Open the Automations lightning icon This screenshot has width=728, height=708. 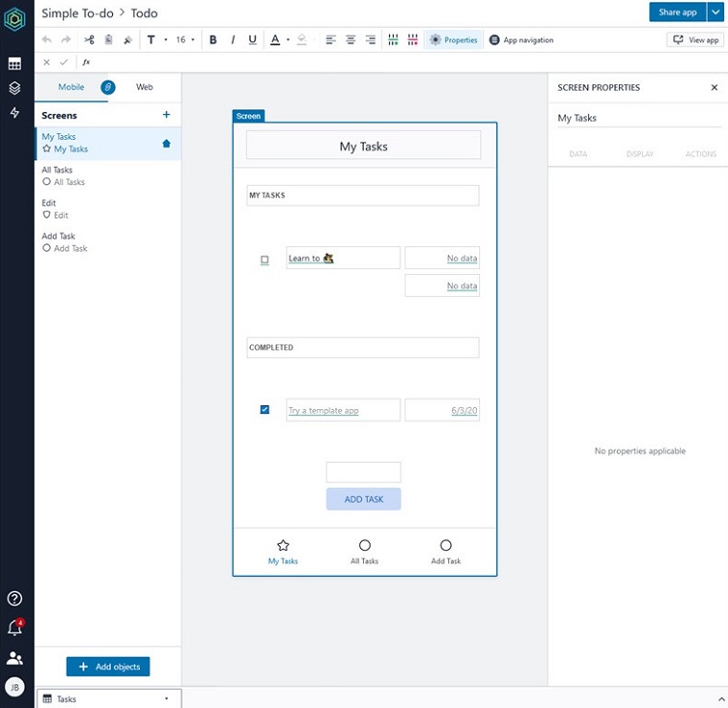14,112
